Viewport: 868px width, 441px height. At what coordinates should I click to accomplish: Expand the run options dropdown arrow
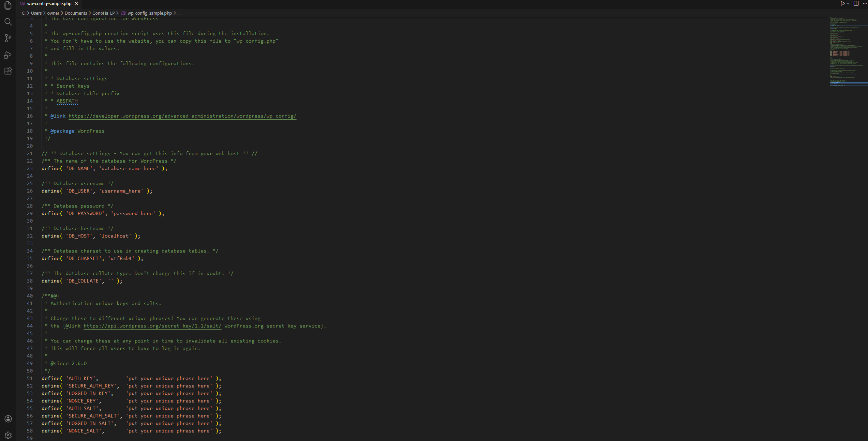(x=848, y=3)
